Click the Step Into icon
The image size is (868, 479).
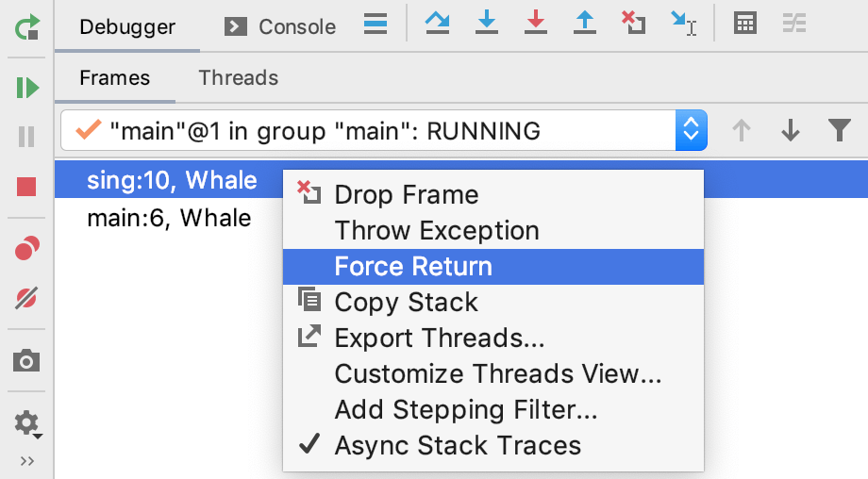click(487, 24)
